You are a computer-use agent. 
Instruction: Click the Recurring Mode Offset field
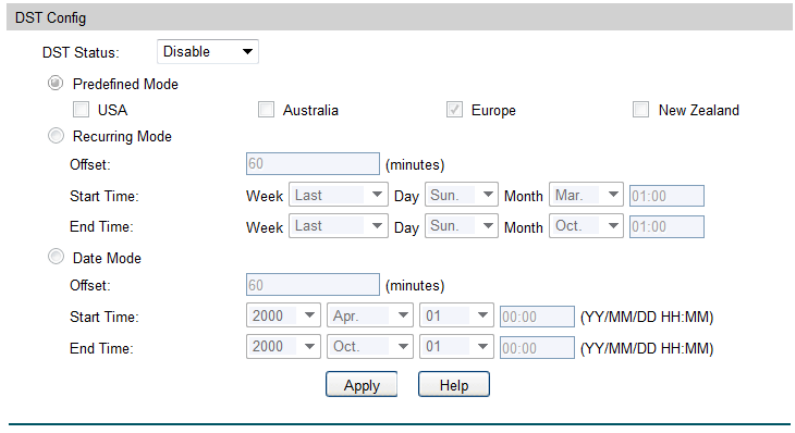312,164
